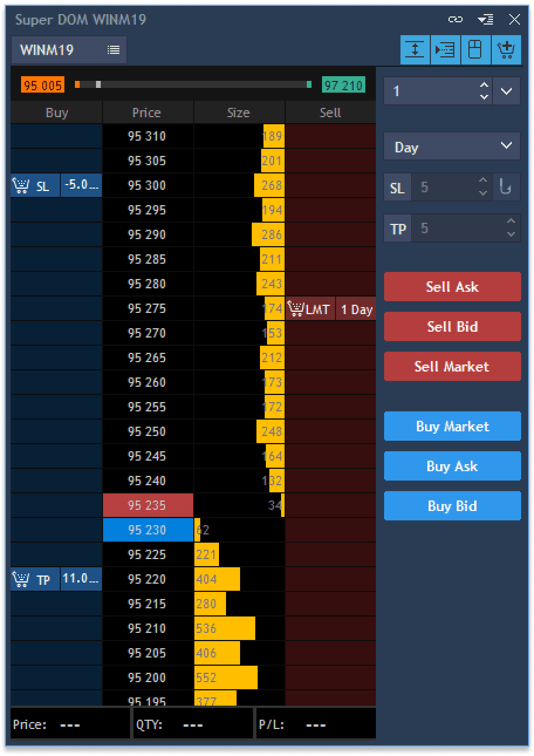Open the DOM settings menu in title bar
The image size is (534, 756).
tap(485, 19)
